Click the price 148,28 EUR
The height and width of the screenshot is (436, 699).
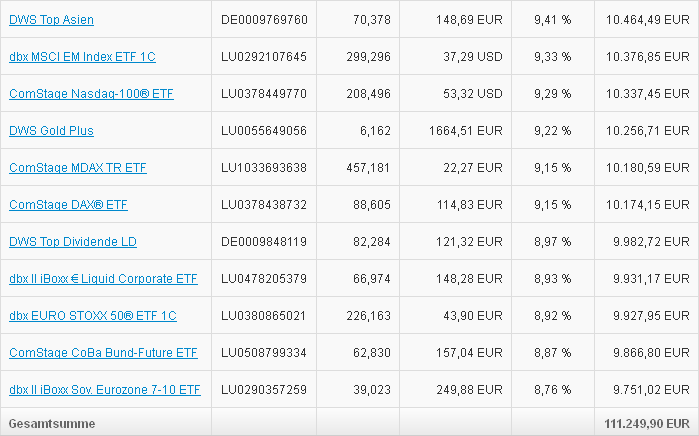(469, 279)
